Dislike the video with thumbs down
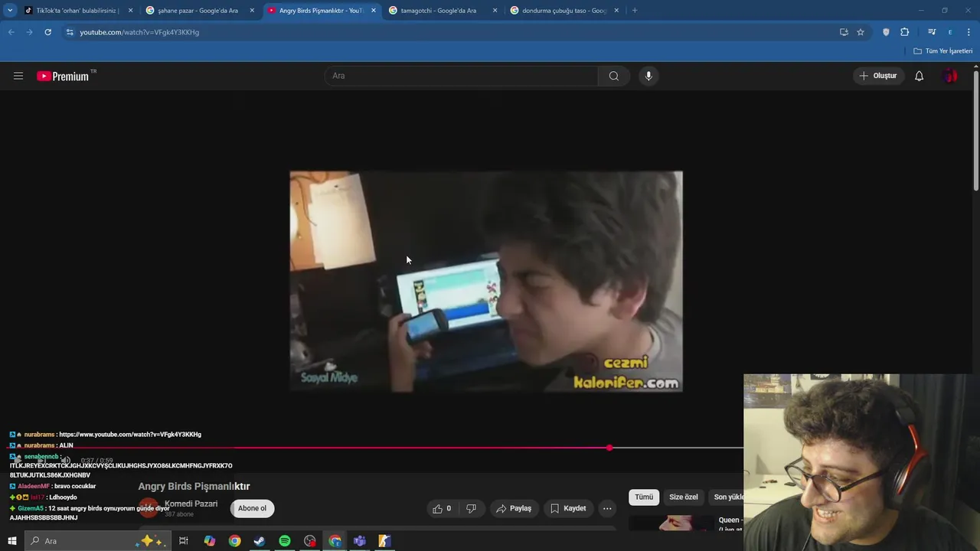Viewport: 980px width, 551px height. coord(472,508)
